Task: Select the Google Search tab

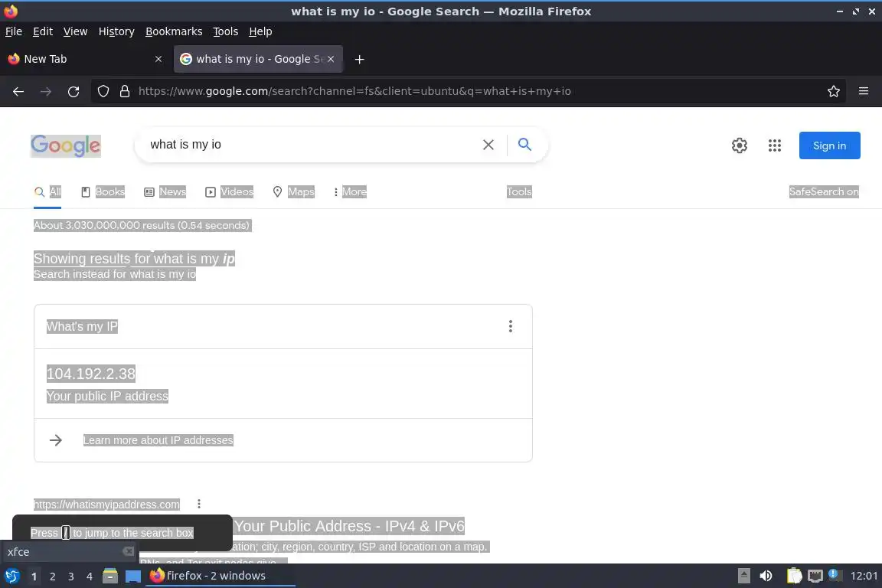Action: 258,59
